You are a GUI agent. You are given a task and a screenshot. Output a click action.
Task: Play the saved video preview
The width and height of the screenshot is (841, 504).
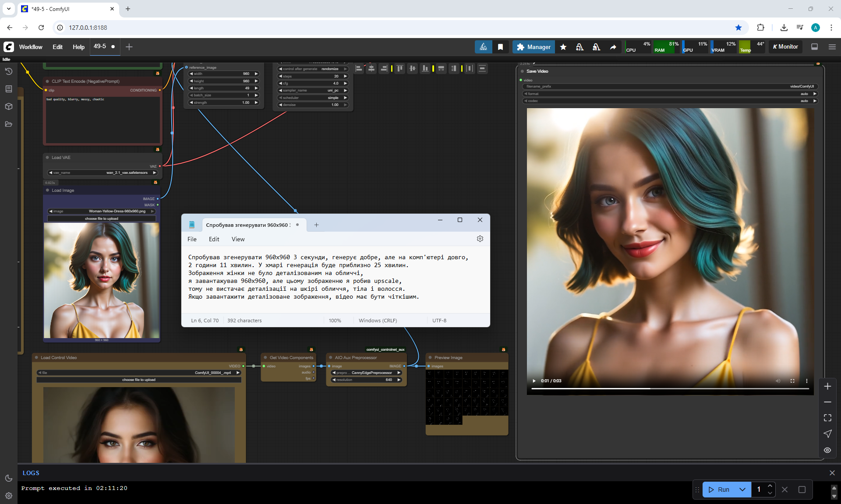[x=534, y=381]
